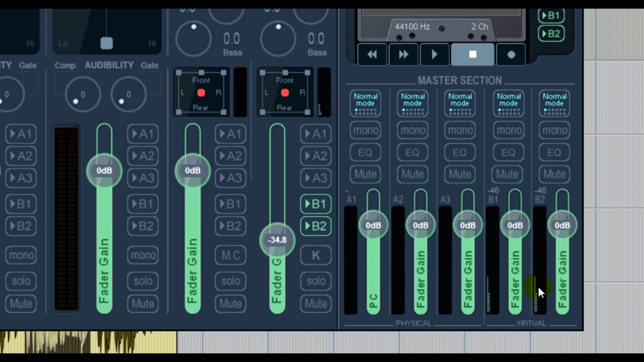Screen dimensions: 644x362
Task: Mute master bus B1
Action: pyautogui.click(x=507, y=174)
